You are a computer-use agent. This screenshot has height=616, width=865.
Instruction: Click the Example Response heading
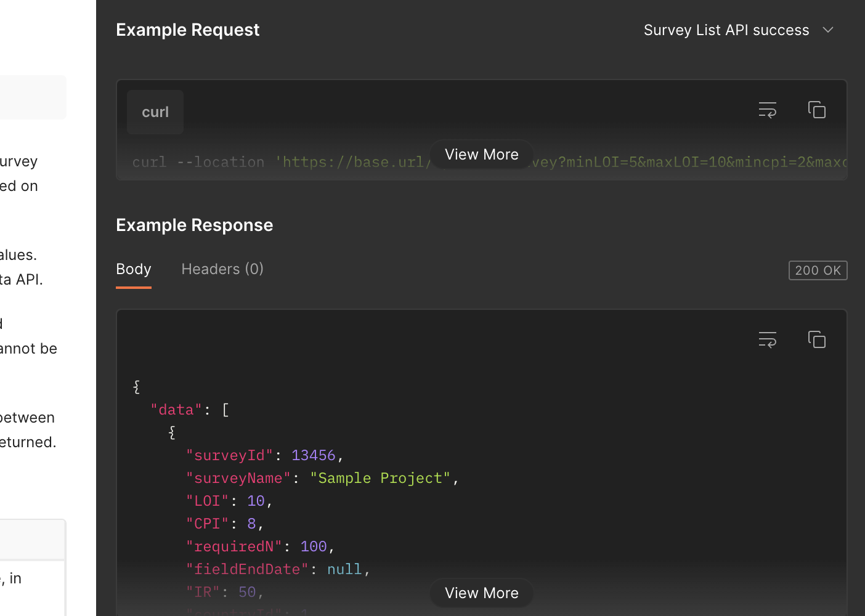pos(195,225)
